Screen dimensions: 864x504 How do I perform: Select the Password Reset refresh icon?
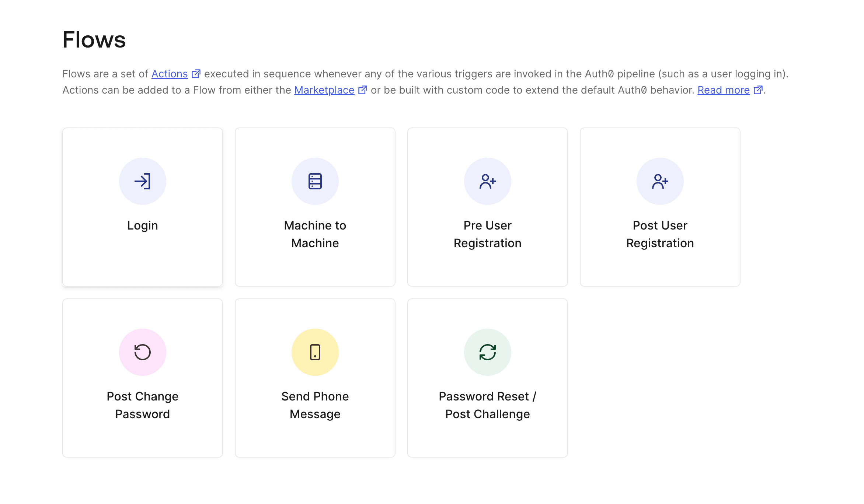click(x=487, y=352)
